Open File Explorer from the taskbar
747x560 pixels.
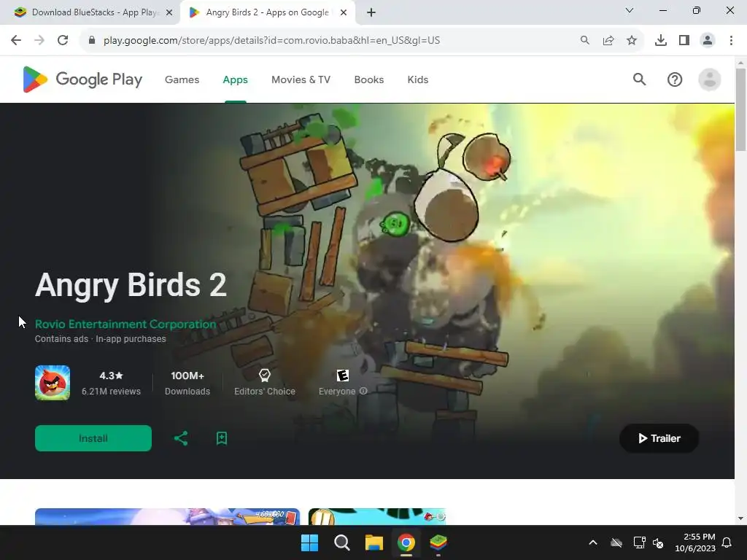374,542
